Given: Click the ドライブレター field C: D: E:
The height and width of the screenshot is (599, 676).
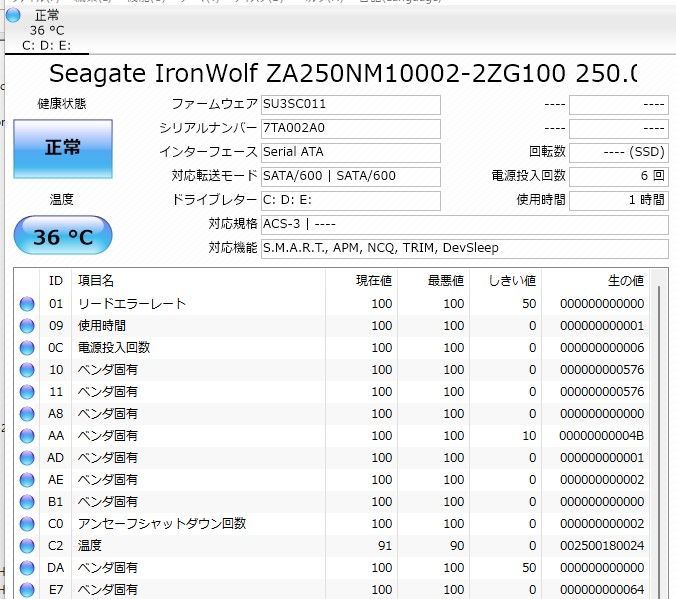Looking at the screenshot, I should 351,201.
